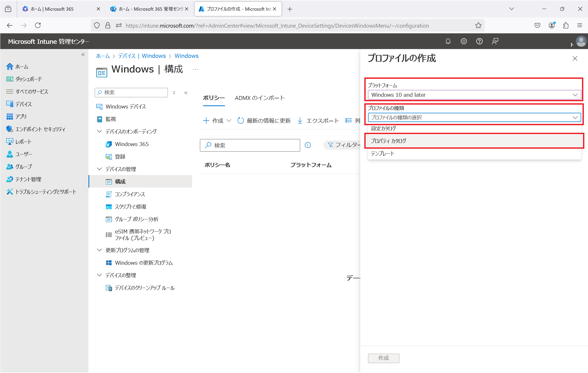Click 最新の情報に更新 button
Screen dimensions: 588x373
point(264,121)
